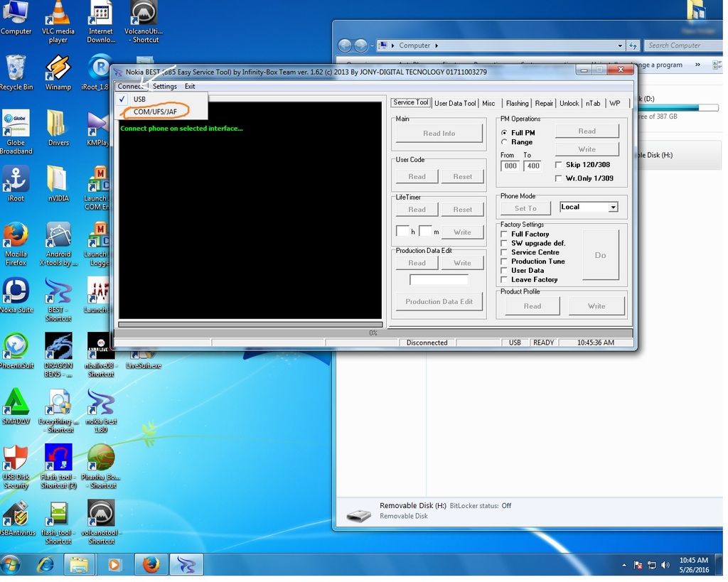Click the Read Info button

pos(439,134)
